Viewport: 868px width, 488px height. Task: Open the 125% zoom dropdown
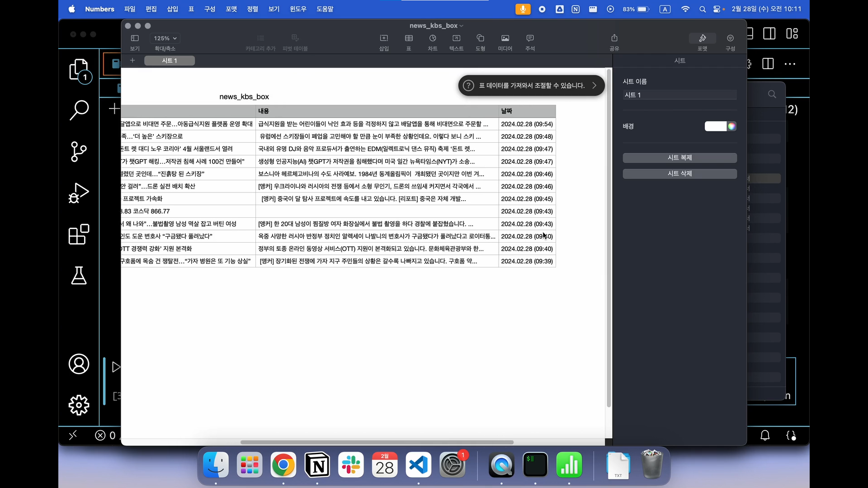(x=165, y=38)
